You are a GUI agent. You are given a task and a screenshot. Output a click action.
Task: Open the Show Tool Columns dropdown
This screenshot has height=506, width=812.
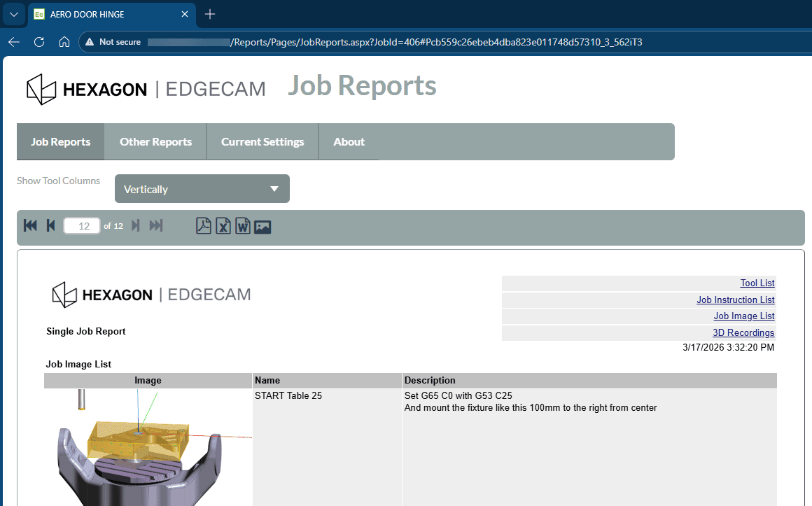click(202, 189)
